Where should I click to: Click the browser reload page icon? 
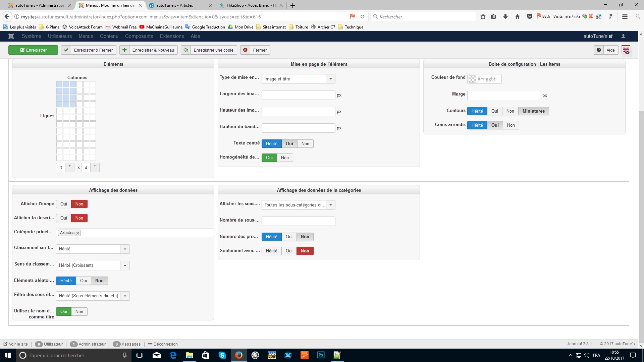[x=362, y=16]
